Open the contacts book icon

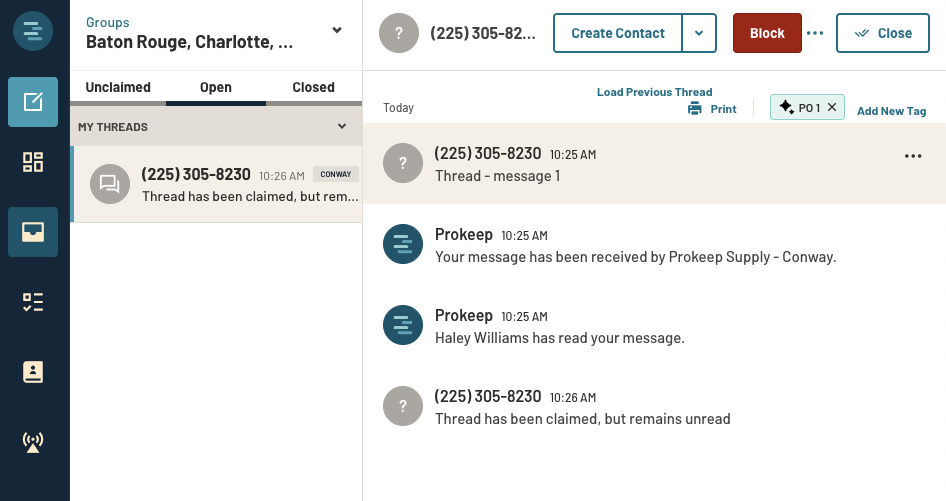33,372
